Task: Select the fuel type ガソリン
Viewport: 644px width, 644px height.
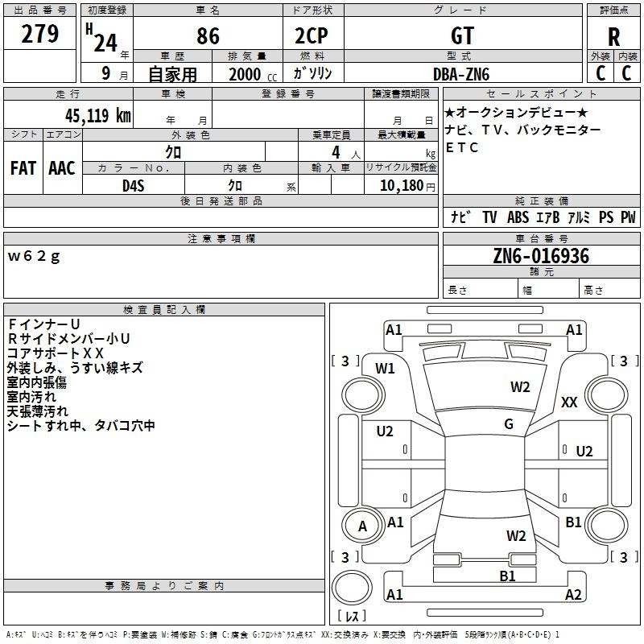Action: (x=312, y=73)
